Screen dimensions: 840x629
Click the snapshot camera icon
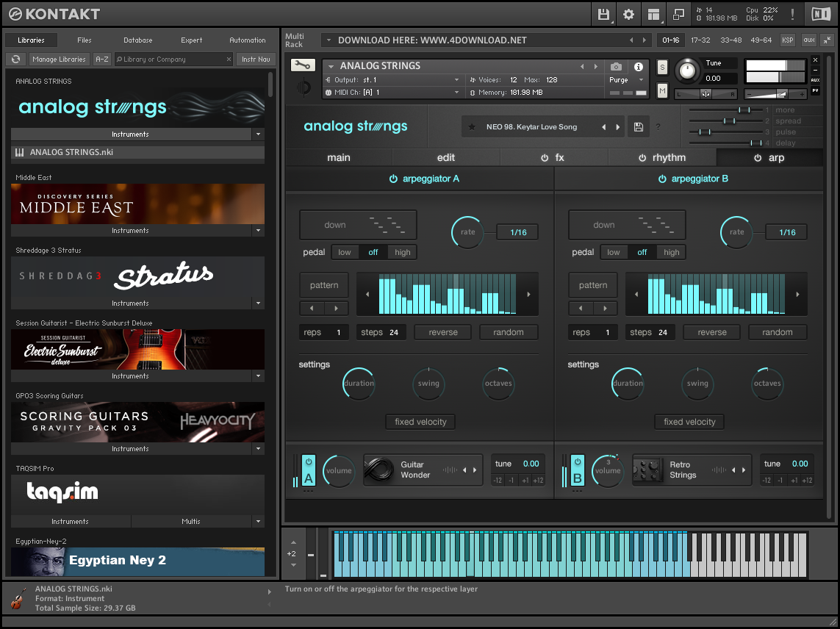coord(616,66)
